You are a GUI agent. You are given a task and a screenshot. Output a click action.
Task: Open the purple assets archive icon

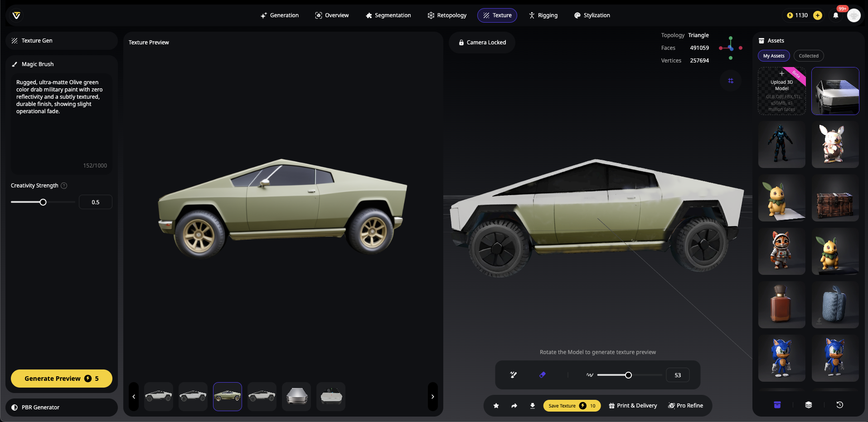coord(777,405)
